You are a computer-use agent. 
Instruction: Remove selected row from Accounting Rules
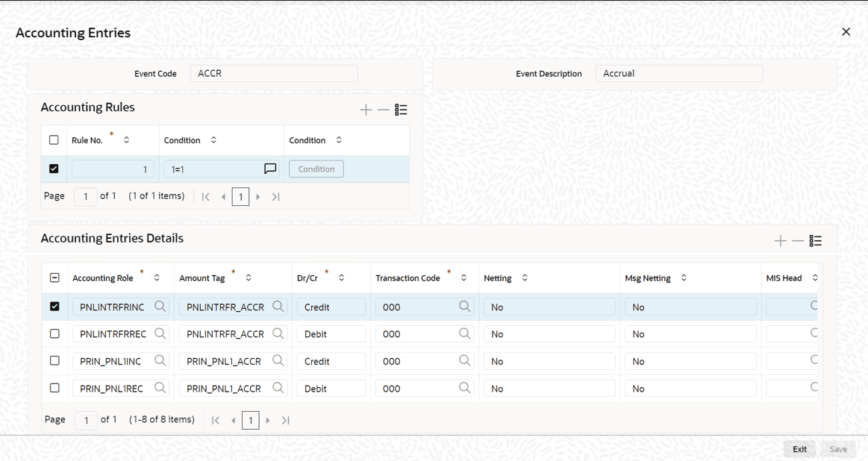pos(384,110)
